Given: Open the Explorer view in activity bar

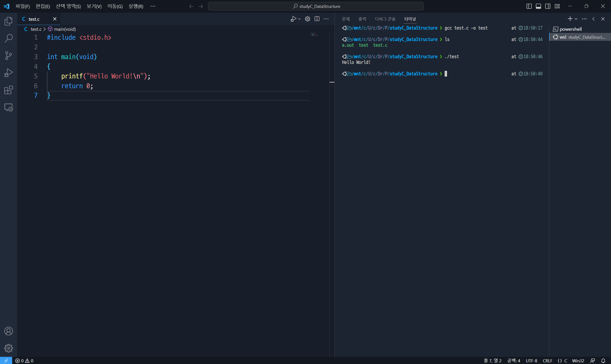Looking at the screenshot, I should 9,21.
